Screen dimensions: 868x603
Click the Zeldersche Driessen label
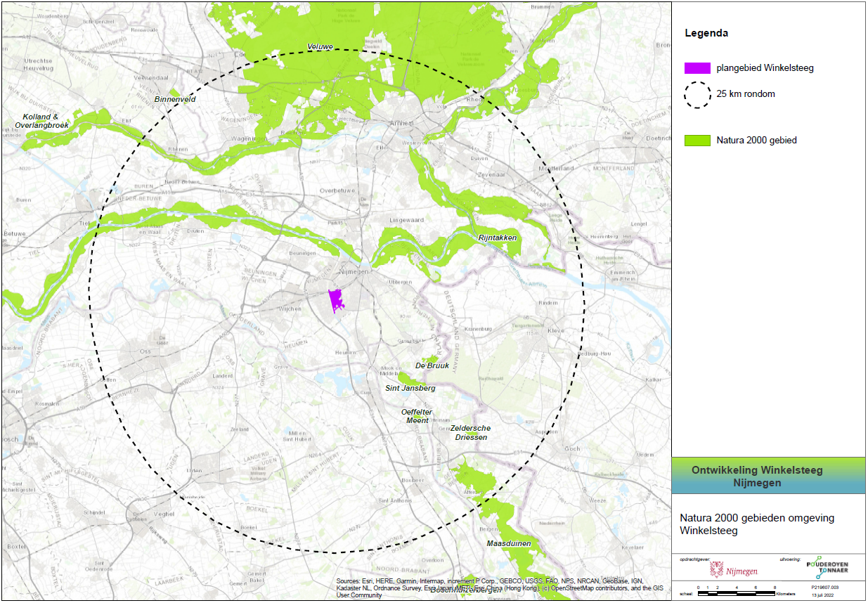coord(470,432)
